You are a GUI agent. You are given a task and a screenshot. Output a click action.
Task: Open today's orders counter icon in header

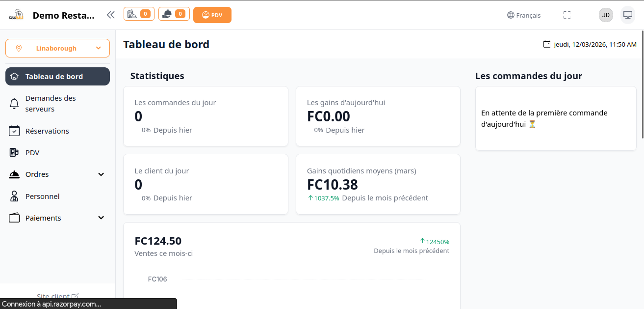point(139,14)
